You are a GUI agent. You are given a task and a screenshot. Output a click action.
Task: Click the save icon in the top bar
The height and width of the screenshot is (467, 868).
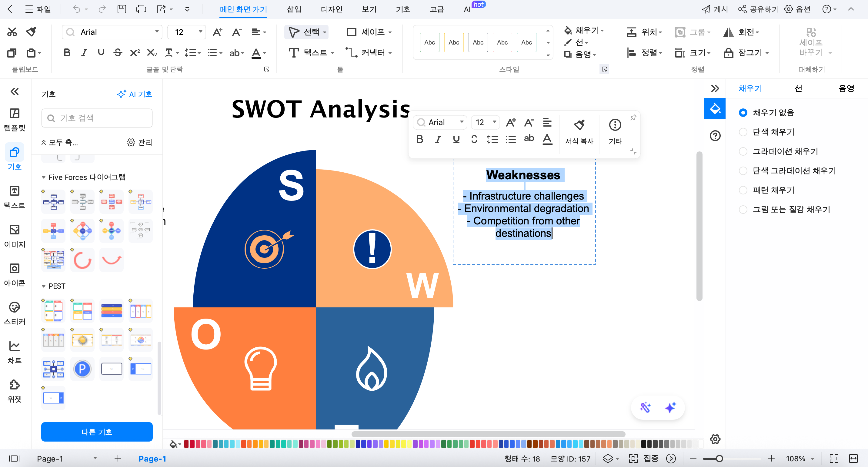(x=122, y=9)
